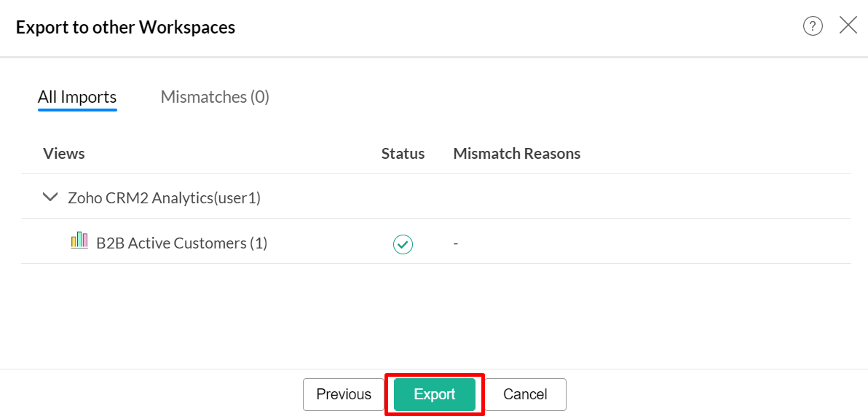This screenshot has height=419, width=868.
Task: Click the dialog title Export to other Workspaces
Action: 125,28
